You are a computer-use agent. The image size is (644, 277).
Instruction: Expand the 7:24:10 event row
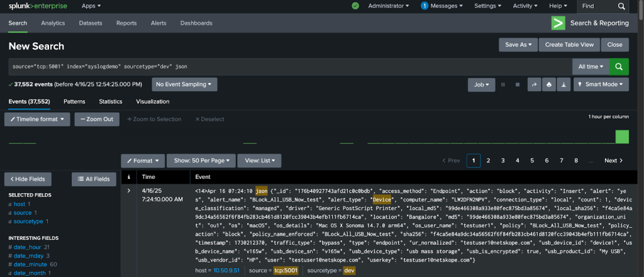pos(129,191)
